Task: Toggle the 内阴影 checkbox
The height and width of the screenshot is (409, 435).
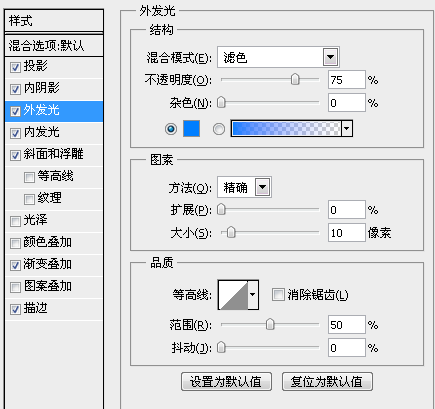Action: coord(15,89)
